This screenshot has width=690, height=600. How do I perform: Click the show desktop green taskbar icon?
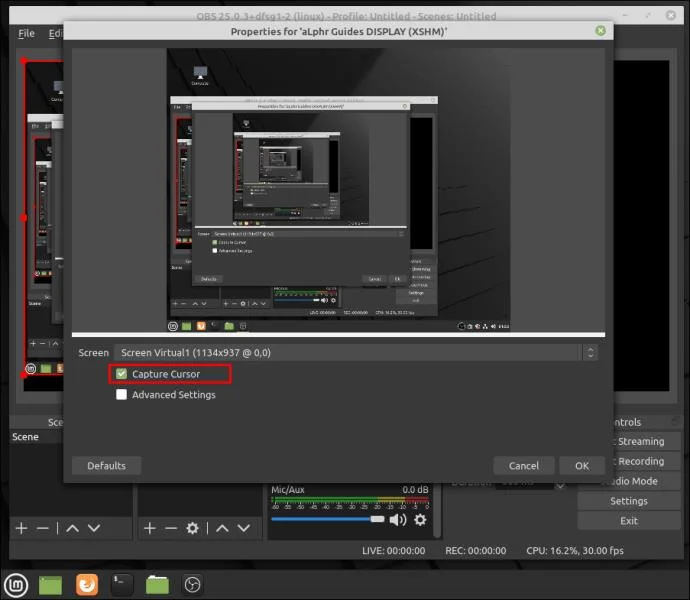pyautogui.click(x=51, y=586)
